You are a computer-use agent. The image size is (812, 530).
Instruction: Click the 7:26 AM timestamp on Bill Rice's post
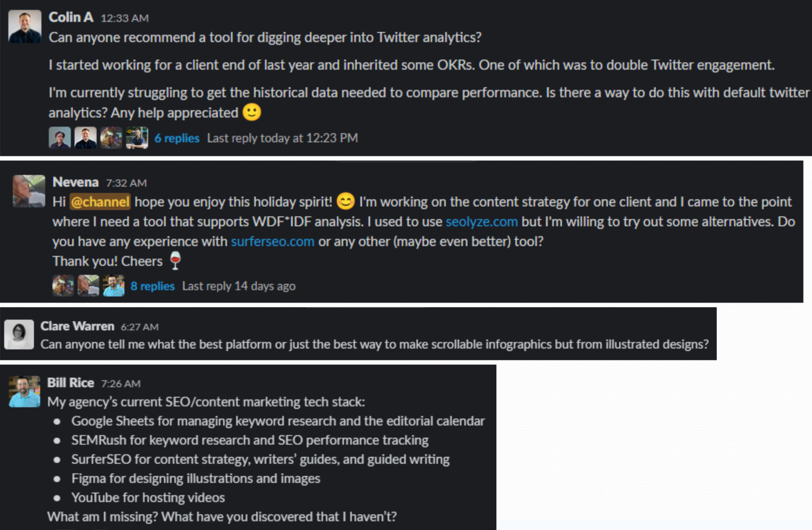point(121,384)
